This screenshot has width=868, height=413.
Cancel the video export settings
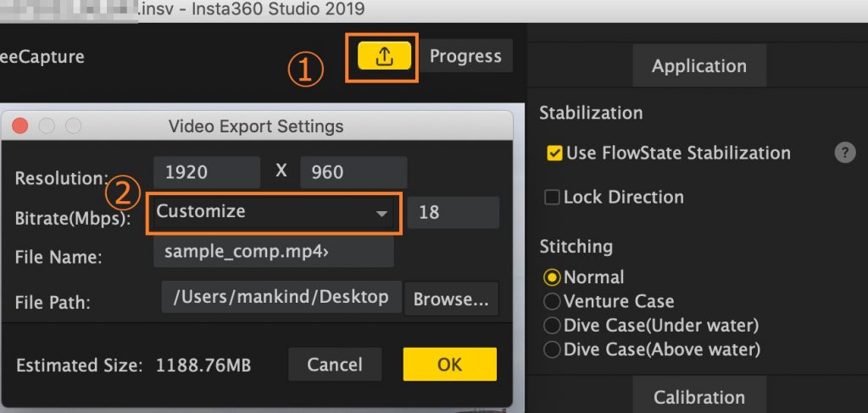tap(335, 365)
